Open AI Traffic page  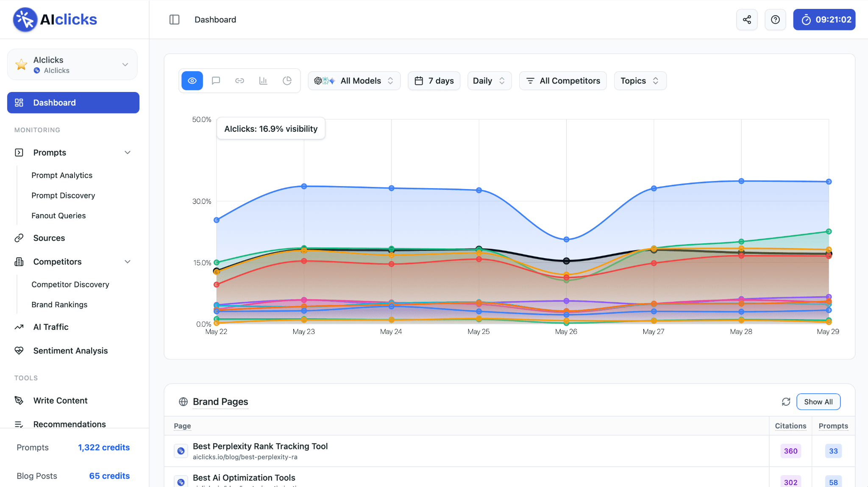pyautogui.click(x=51, y=327)
